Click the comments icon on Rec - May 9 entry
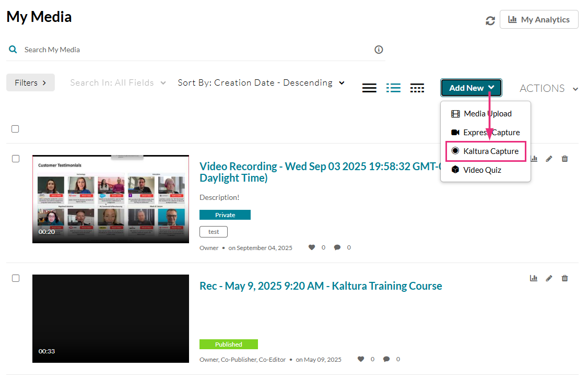This screenshot has width=588, height=380. (x=386, y=359)
